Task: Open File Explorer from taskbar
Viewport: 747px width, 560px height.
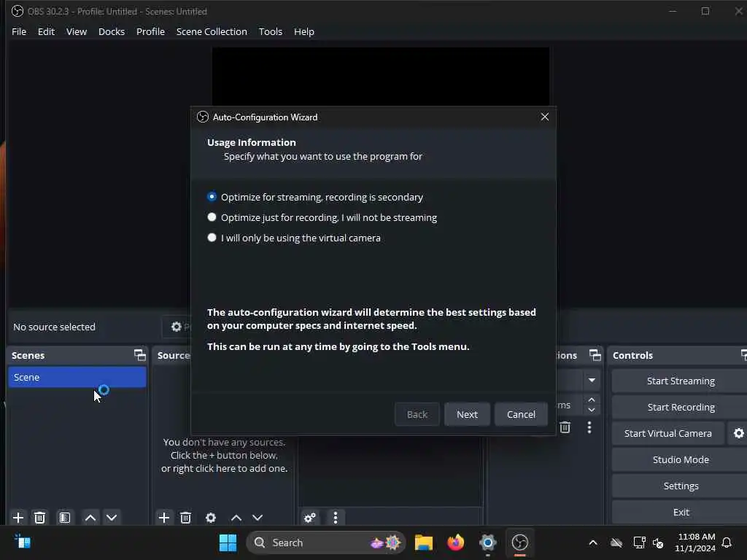Action: click(x=424, y=542)
